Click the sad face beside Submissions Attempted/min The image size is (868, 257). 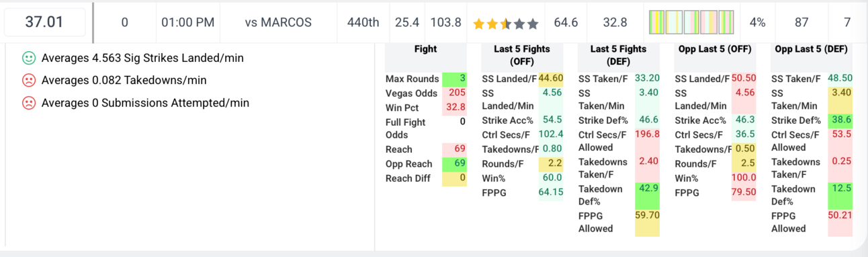click(29, 104)
